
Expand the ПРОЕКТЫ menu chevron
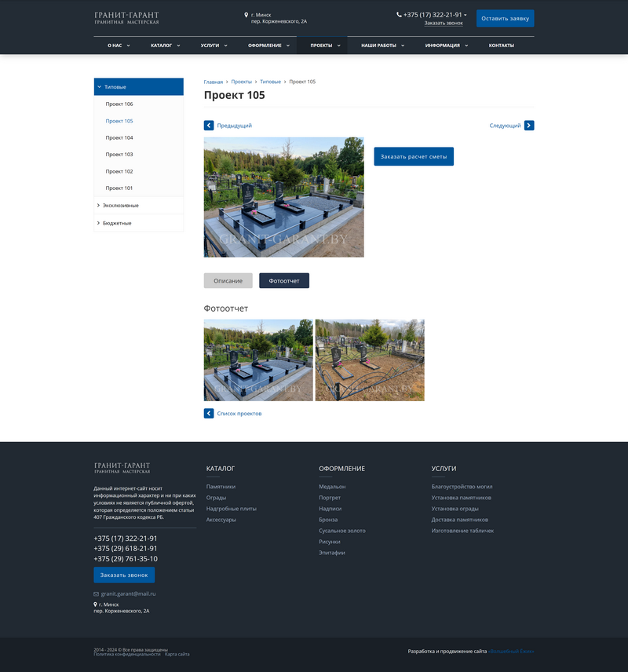tap(338, 46)
